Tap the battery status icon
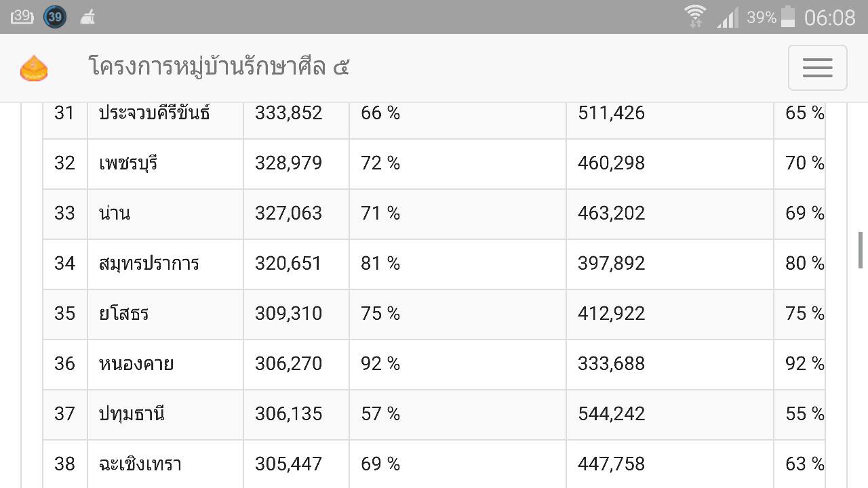Screen dimensions: 868x488 [787, 16]
